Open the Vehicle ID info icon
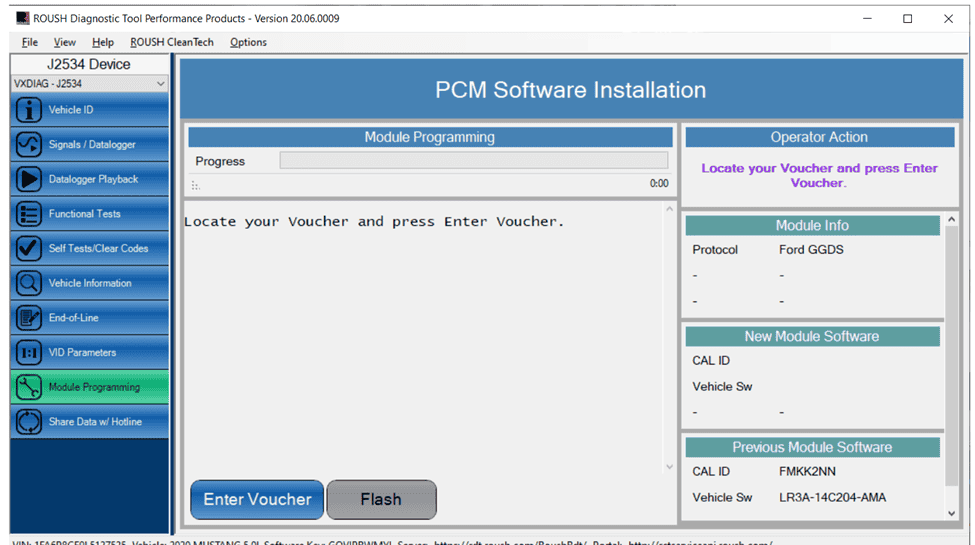 pos(29,110)
